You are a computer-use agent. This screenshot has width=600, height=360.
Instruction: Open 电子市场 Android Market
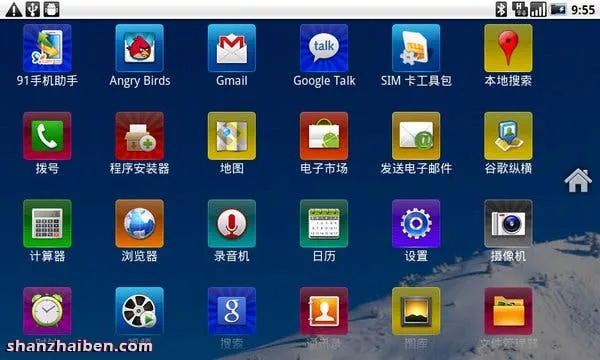pyautogui.click(x=324, y=136)
